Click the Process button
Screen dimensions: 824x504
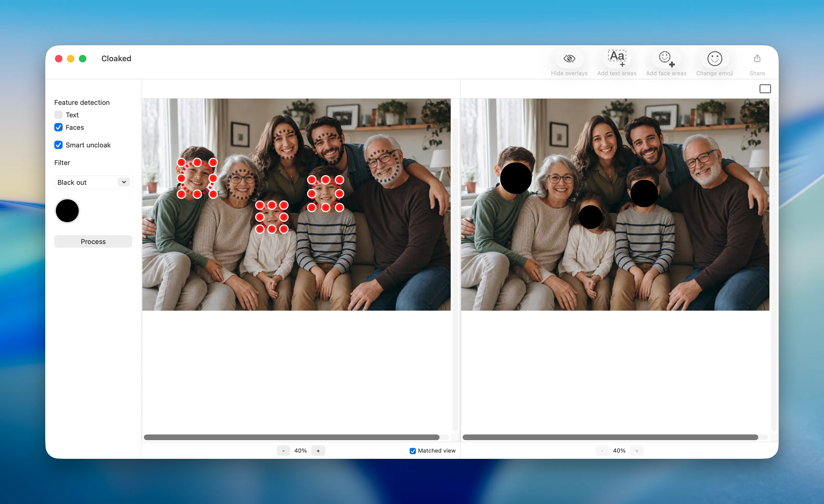[93, 241]
